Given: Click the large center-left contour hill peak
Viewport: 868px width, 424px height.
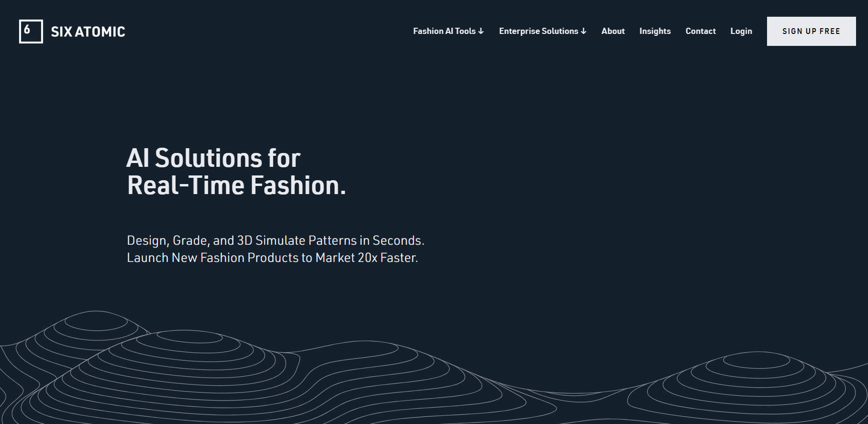Looking at the screenshot, I should point(189,337).
